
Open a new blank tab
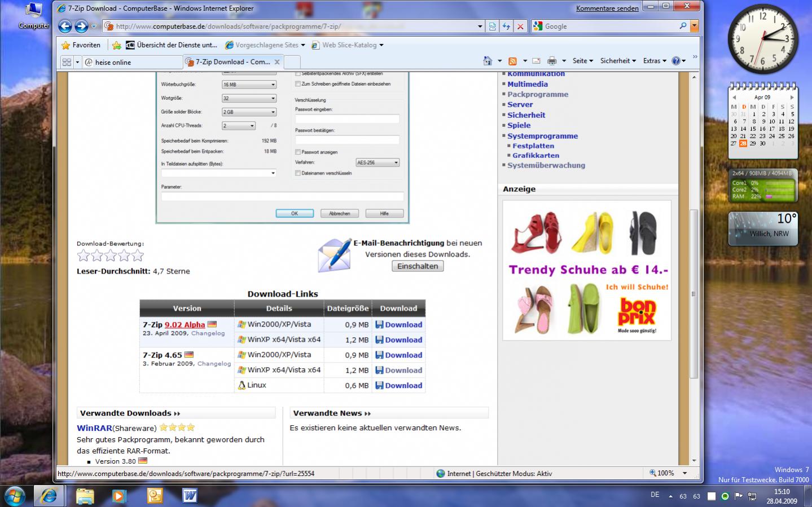pos(292,62)
